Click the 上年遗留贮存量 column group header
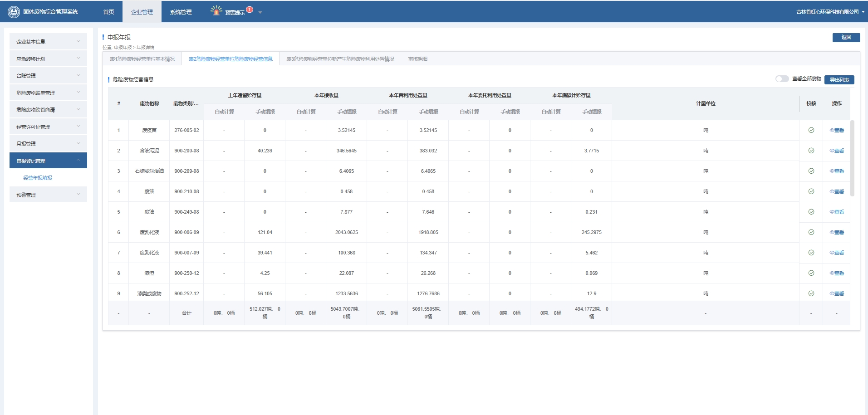Screen dimensions: 868x415 pos(245,95)
